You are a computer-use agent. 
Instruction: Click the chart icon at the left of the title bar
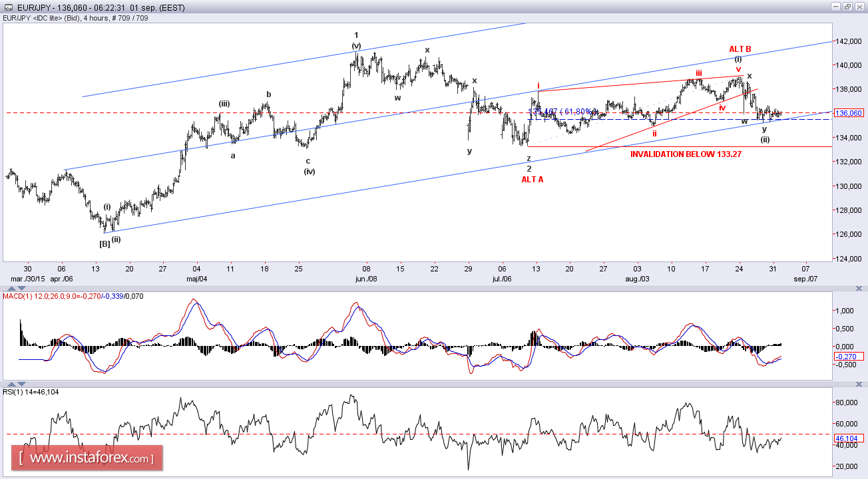click(x=8, y=8)
